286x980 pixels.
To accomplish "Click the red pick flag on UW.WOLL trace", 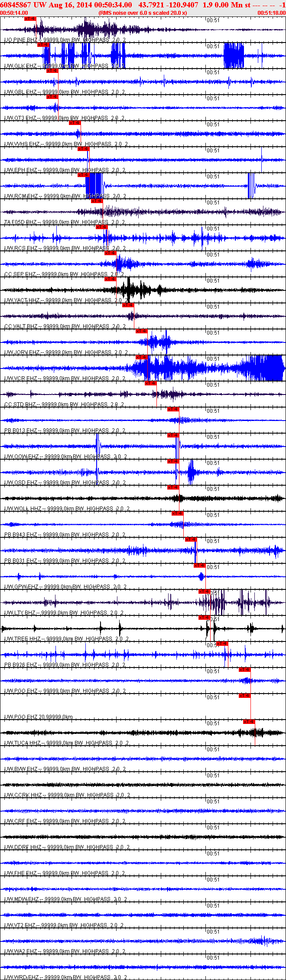I will [x=173, y=487].
